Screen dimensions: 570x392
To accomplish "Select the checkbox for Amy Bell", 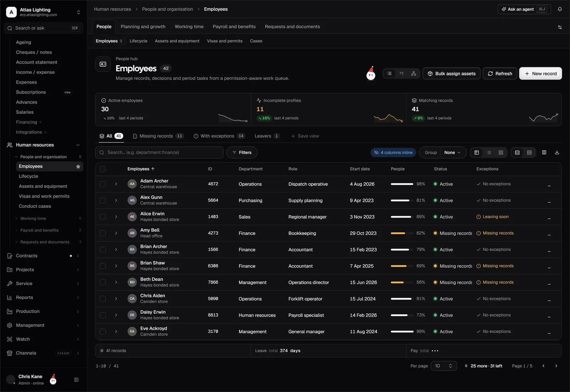I will (x=103, y=233).
